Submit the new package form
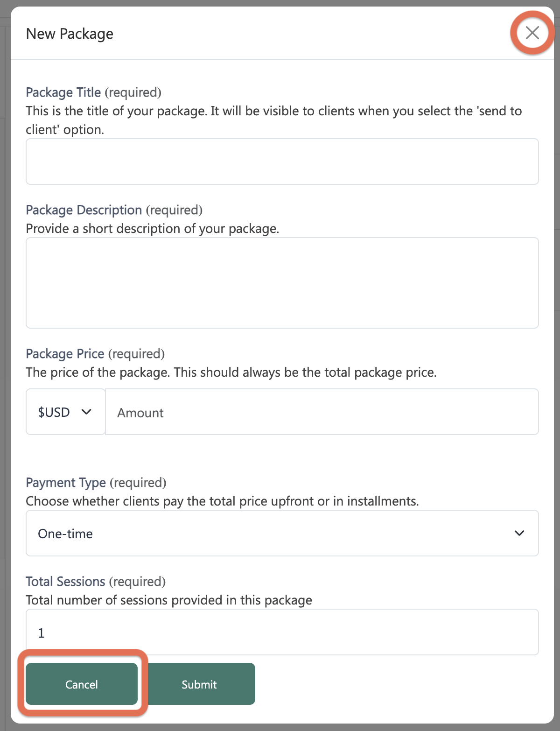560x731 pixels. click(199, 684)
